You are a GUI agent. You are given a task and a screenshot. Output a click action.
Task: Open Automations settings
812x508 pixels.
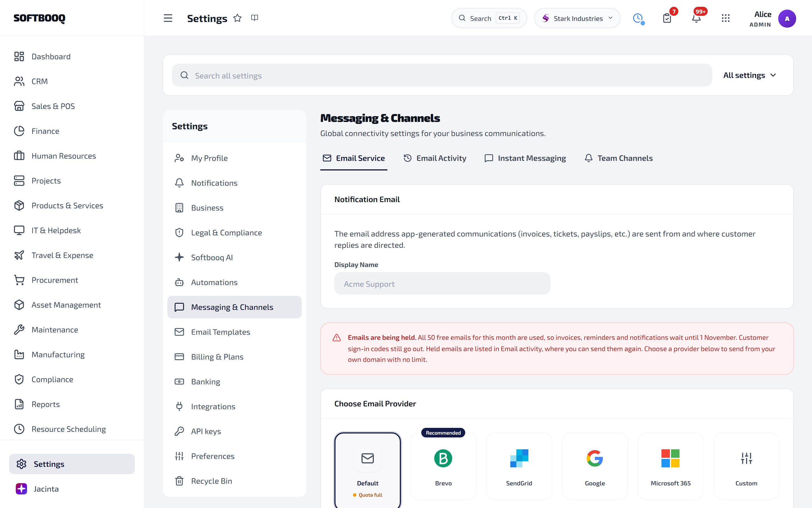coord(235,283)
